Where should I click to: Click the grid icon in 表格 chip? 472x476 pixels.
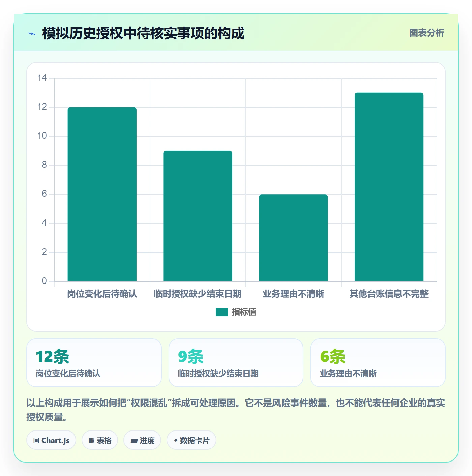[91, 441]
